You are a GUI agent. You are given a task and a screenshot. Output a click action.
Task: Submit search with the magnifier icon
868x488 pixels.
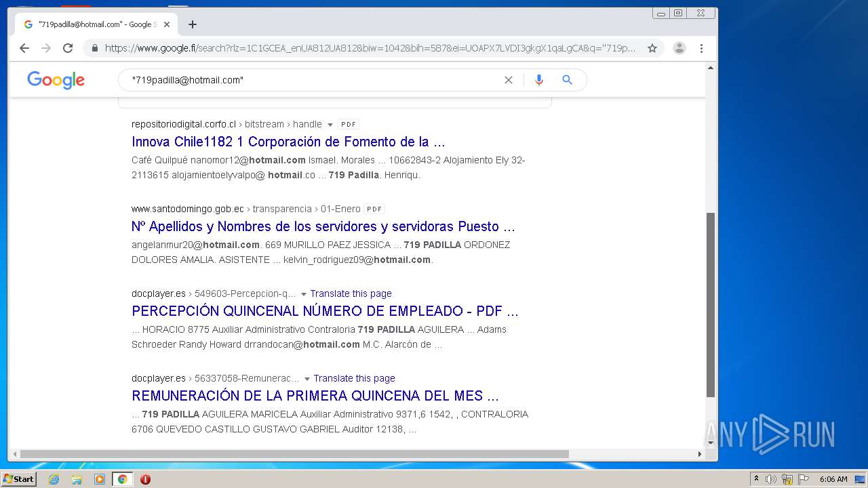[x=568, y=80]
